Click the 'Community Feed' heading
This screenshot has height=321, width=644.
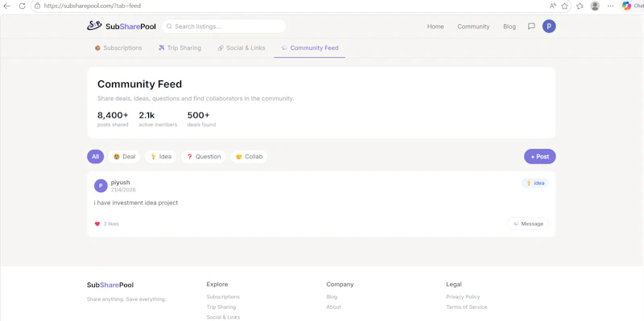tap(139, 84)
